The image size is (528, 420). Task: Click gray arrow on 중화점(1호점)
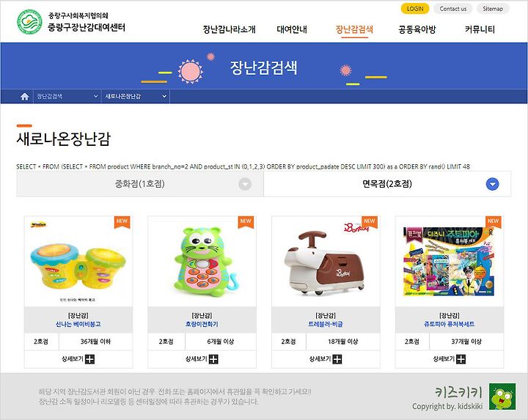(245, 184)
